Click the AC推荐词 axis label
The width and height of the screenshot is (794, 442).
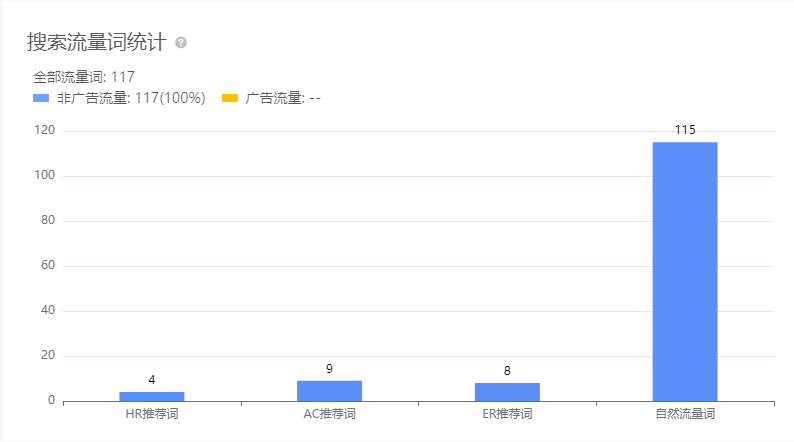click(x=329, y=414)
